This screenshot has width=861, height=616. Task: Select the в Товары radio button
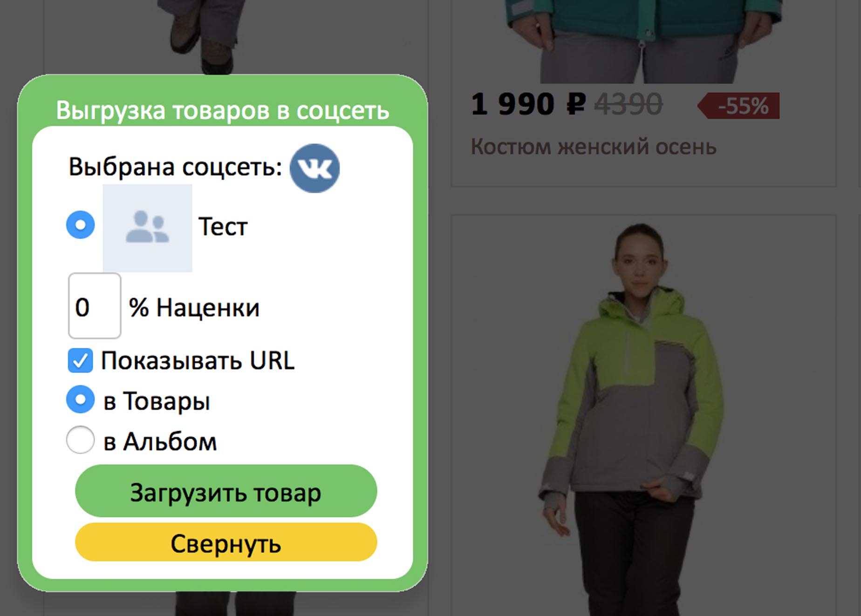81,399
